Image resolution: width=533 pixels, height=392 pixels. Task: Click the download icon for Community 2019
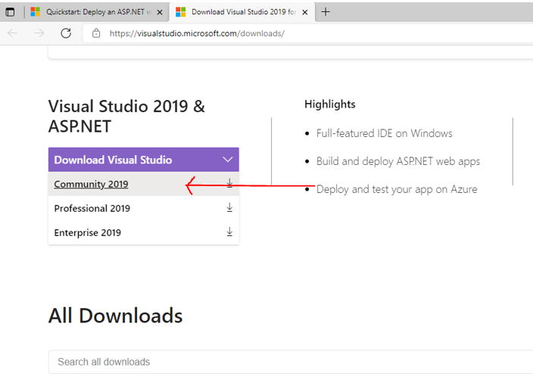click(230, 183)
